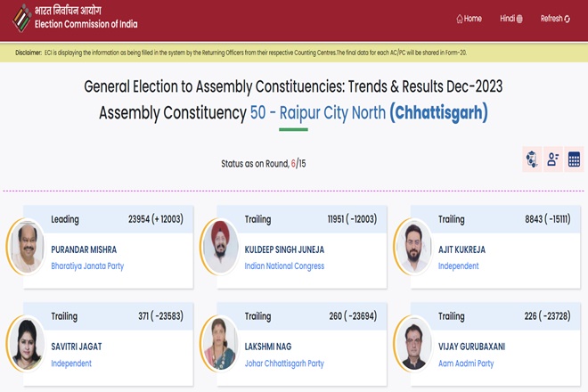Click Purandar Mishra's photo
Screen dimensions: 588x392
point(26,247)
